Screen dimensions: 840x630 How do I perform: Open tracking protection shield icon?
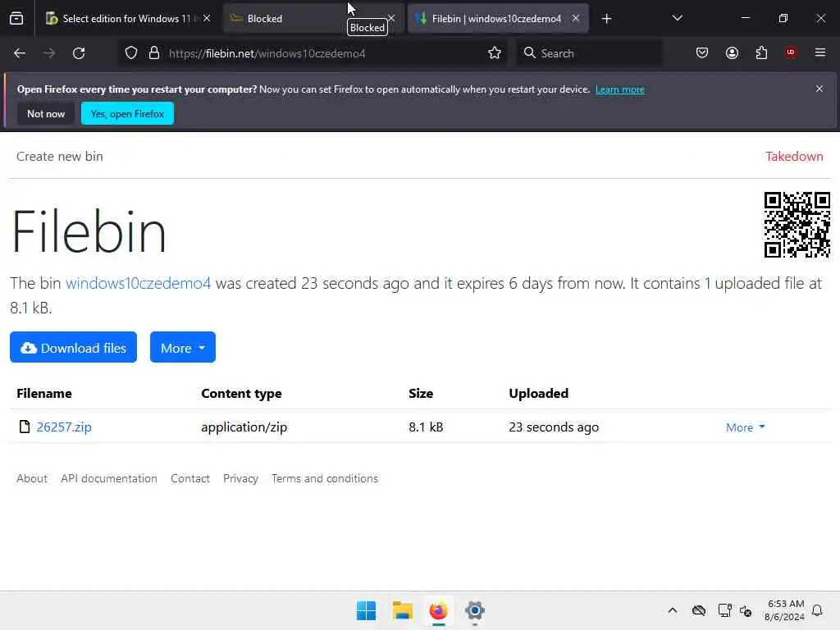tap(131, 53)
